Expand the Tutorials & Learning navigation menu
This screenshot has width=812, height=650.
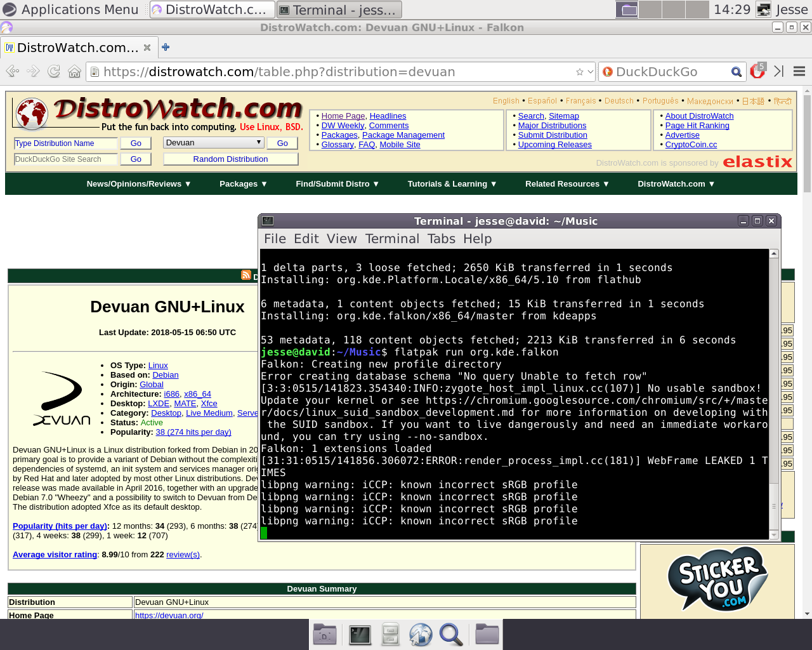[452, 184]
